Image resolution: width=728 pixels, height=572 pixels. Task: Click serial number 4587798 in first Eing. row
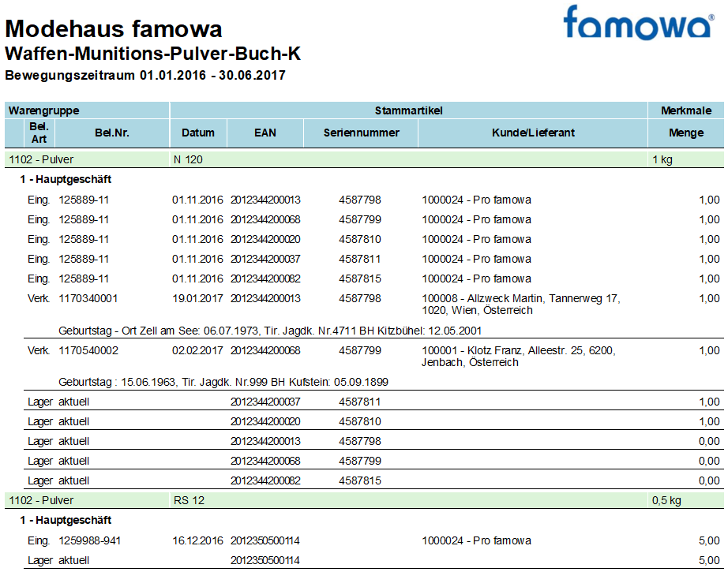pos(360,200)
